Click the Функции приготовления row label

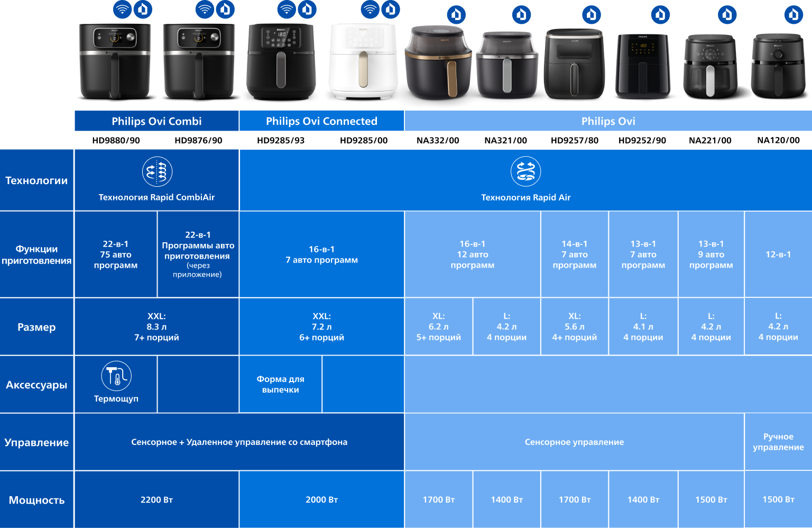pos(36,254)
